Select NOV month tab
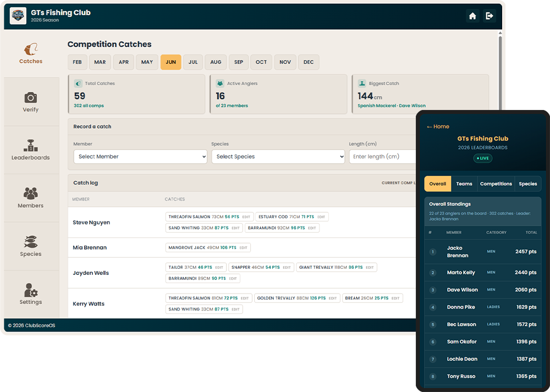Screen dimensions: 550x392 point(285,62)
